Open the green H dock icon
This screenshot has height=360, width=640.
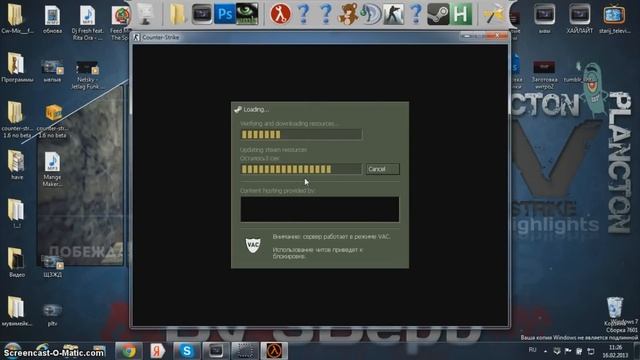coord(461,14)
